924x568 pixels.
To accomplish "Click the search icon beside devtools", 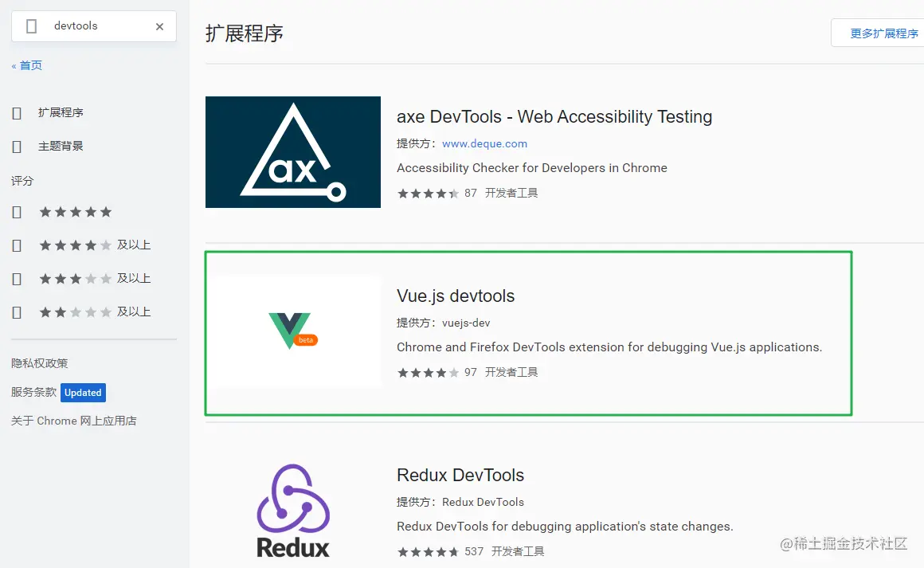I will click(x=32, y=26).
